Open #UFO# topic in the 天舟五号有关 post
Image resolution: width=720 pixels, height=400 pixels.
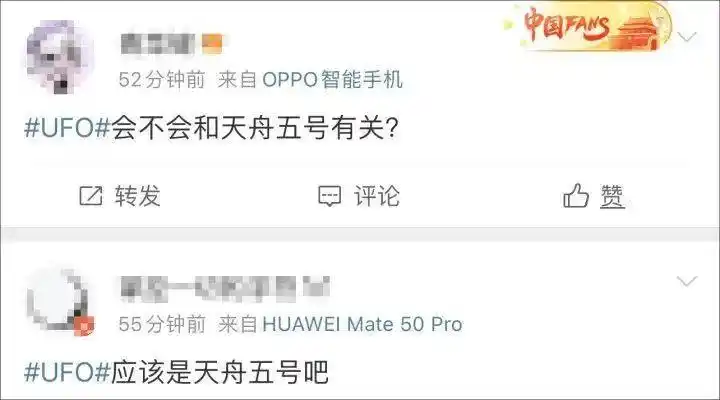(x=67, y=127)
